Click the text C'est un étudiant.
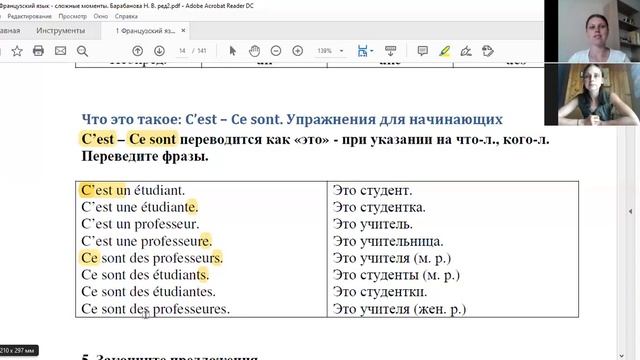 [x=133, y=191]
